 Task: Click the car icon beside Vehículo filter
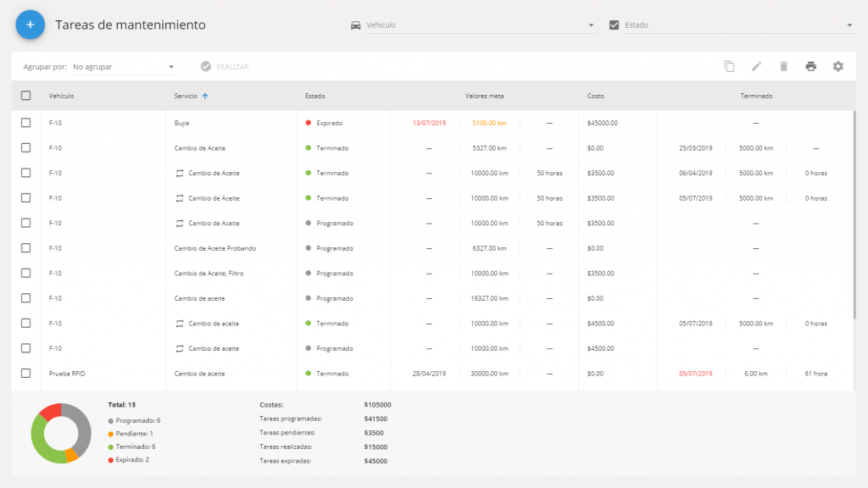click(x=355, y=25)
